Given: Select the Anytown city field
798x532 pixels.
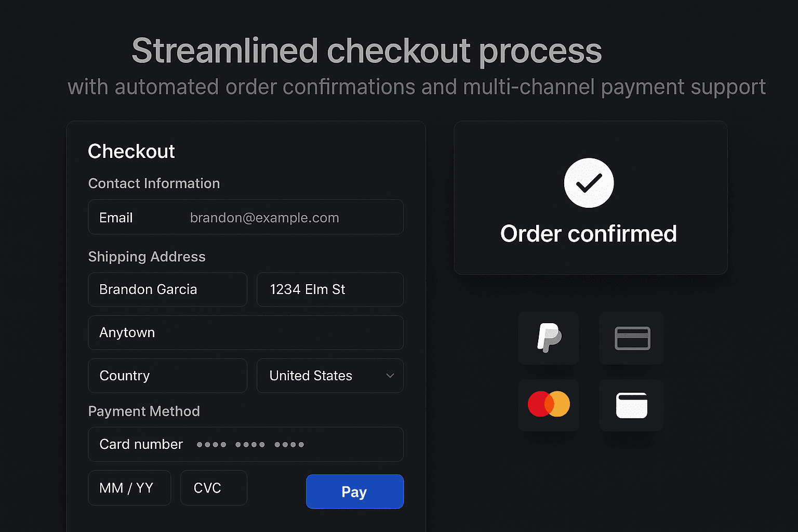Looking at the screenshot, I should (246, 332).
